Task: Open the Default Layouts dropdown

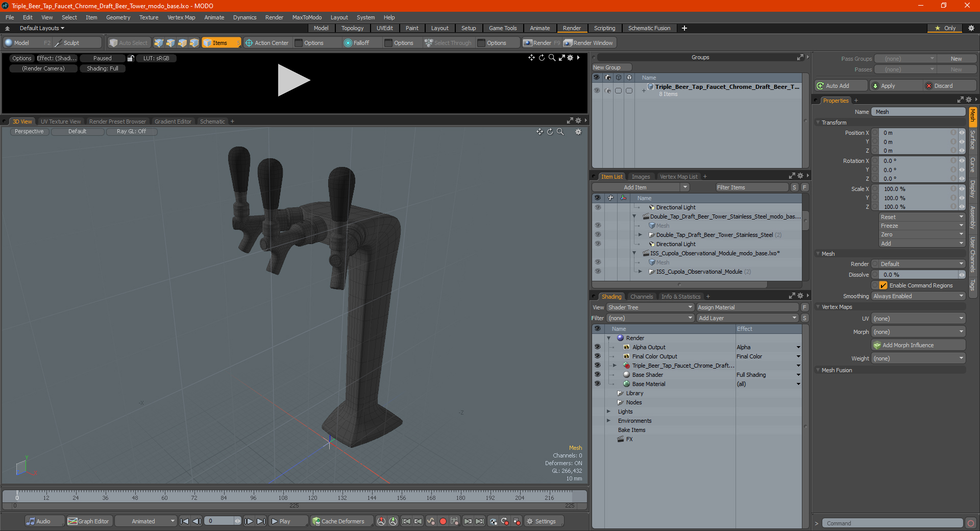Action: [x=42, y=28]
